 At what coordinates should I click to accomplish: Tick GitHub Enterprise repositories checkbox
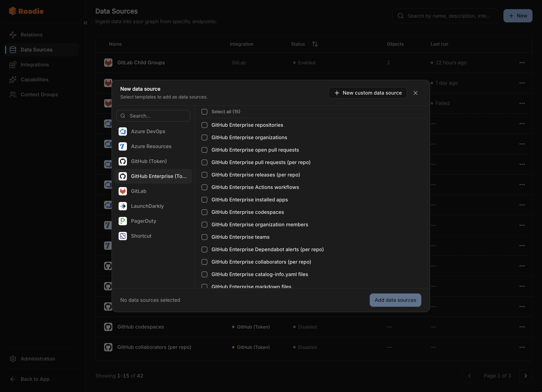coord(204,125)
